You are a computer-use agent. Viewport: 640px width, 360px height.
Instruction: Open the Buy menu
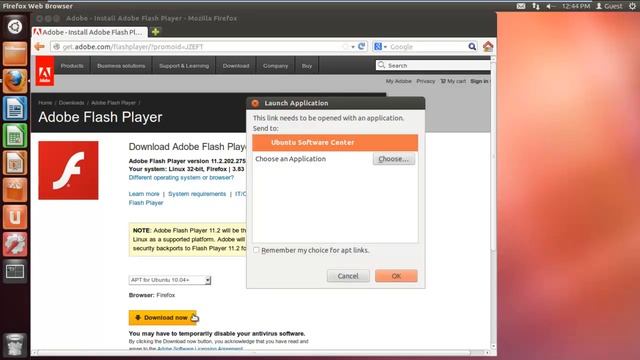coord(307,66)
